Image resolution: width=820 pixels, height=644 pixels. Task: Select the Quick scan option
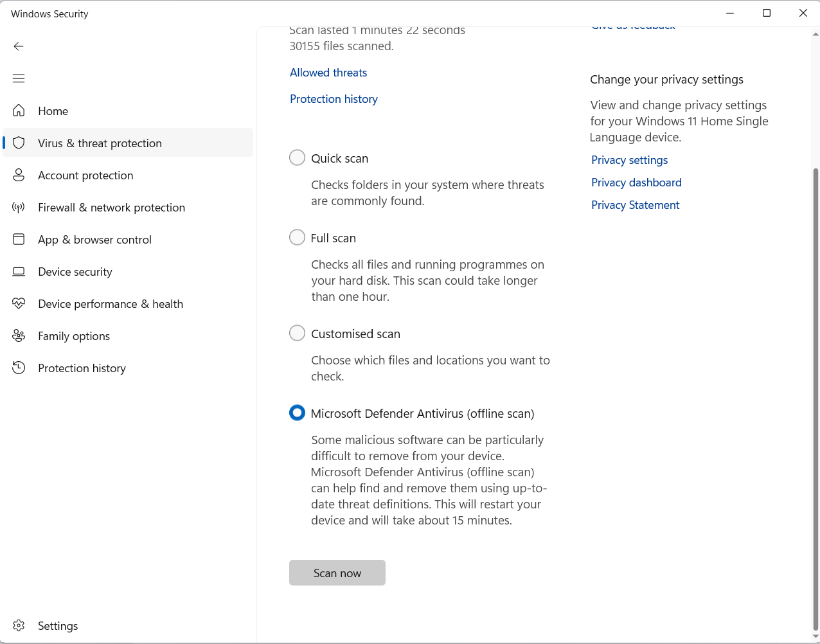tap(297, 157)
